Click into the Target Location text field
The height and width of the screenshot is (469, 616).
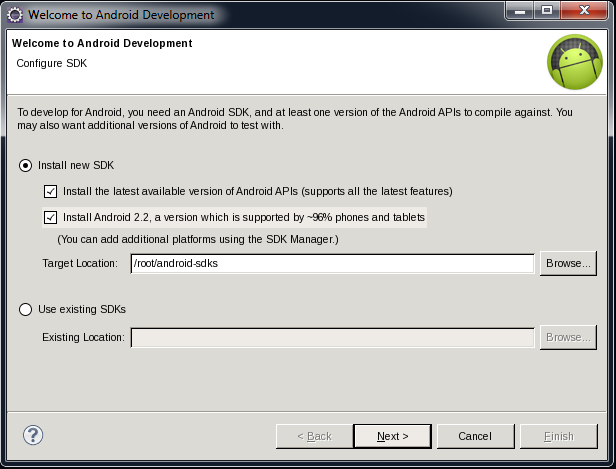[332, 263]
